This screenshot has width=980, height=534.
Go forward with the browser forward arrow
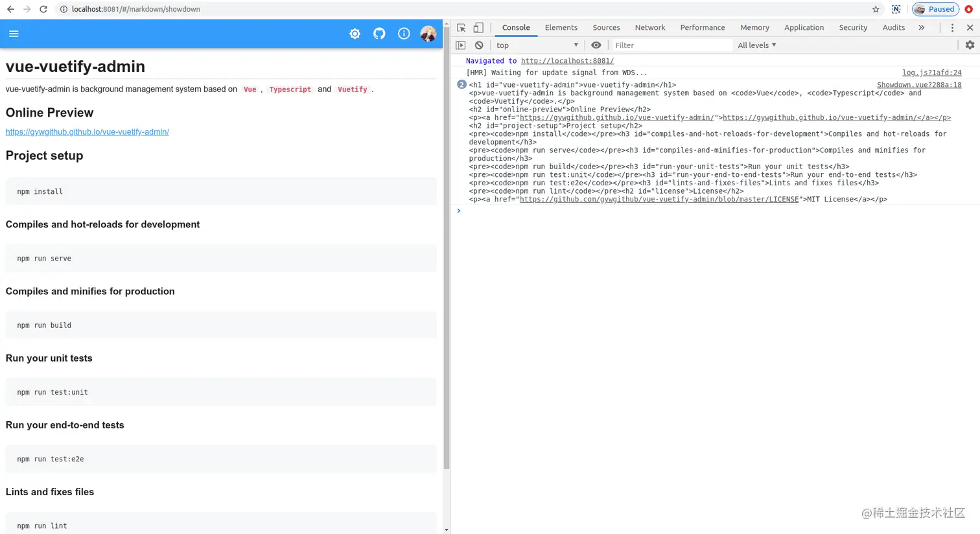point(27,9)
